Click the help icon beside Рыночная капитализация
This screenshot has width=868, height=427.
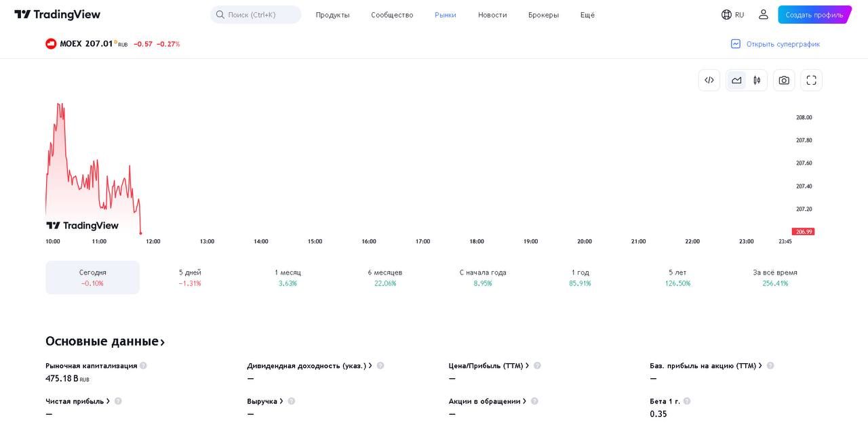(143, 365)
